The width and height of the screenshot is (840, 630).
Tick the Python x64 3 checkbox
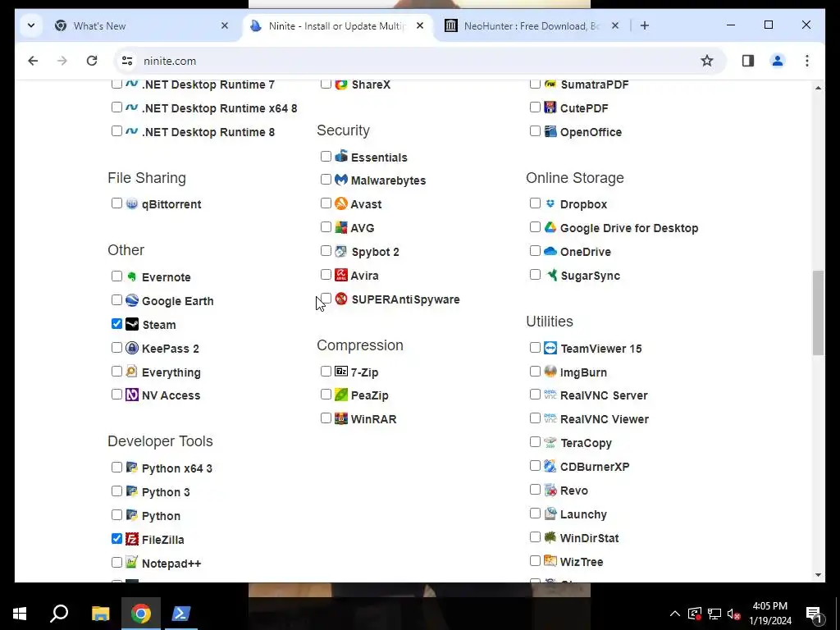point(116,467)
